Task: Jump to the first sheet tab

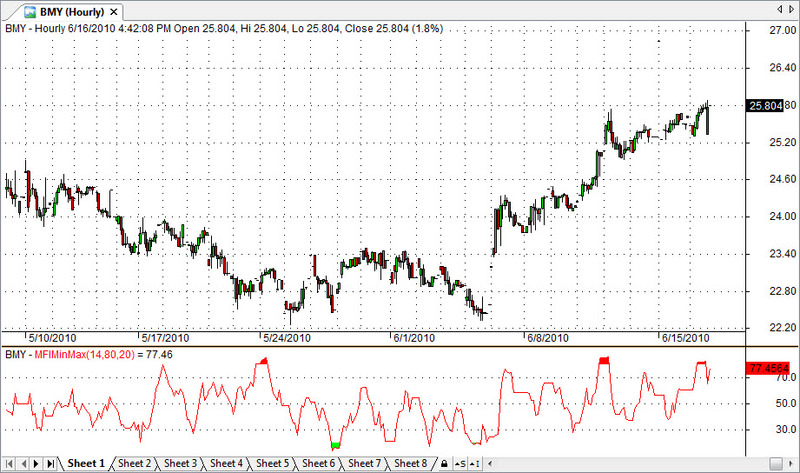Action: click(x=9, y=463)
